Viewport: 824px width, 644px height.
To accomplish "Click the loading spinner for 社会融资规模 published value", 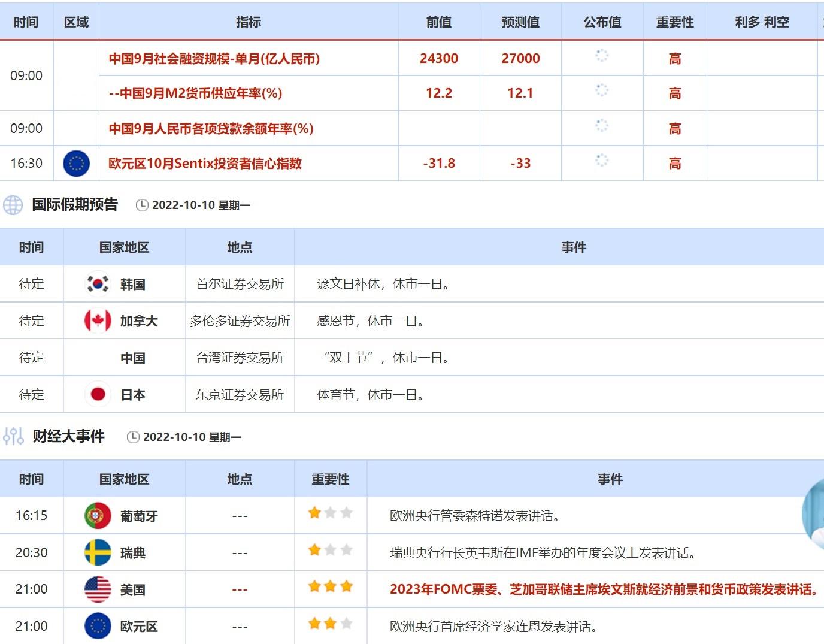I will [x=602, y=56].
